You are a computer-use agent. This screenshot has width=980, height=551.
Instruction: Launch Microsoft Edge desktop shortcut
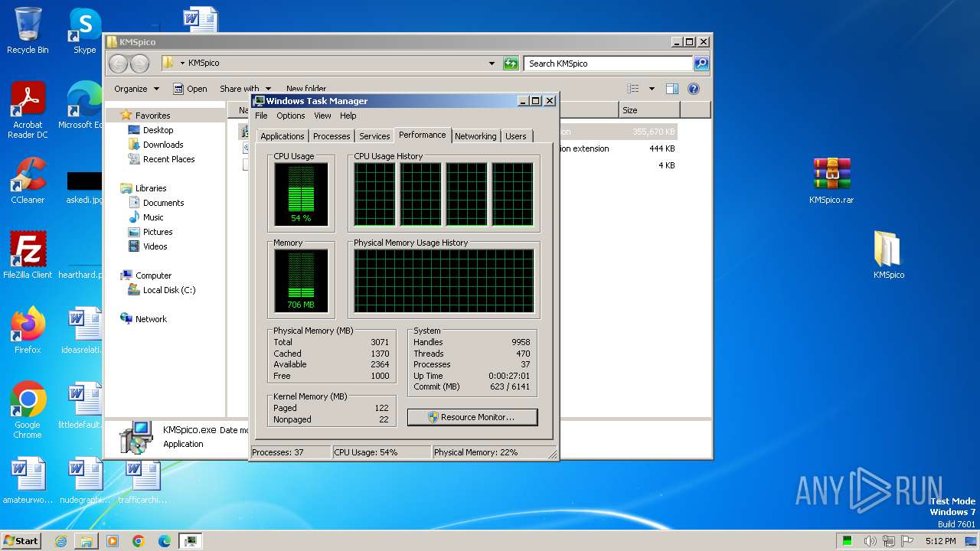(x=84, y=106)
